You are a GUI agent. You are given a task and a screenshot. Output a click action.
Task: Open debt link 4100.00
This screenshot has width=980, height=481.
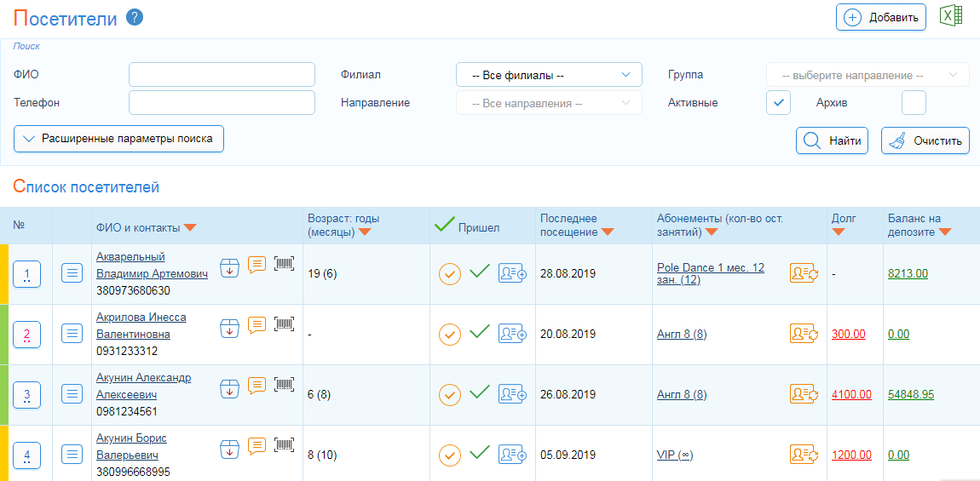pyautogui.click(x=851, y=394)
